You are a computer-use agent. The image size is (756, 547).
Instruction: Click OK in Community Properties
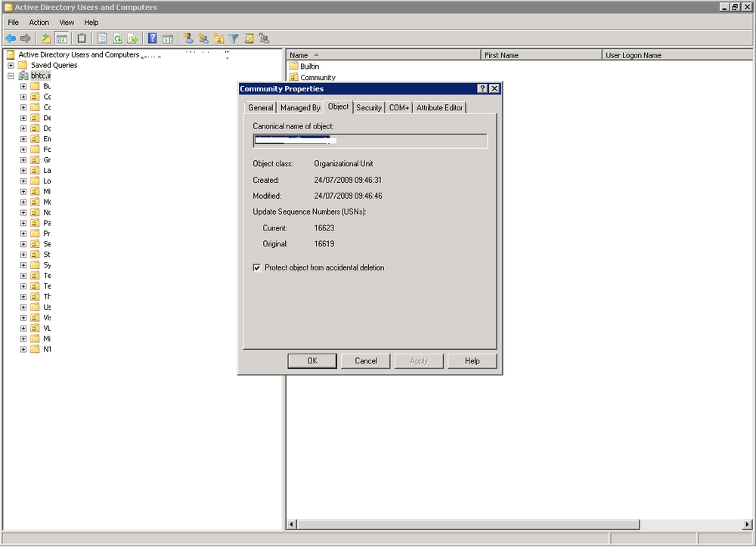click(312, 360)
